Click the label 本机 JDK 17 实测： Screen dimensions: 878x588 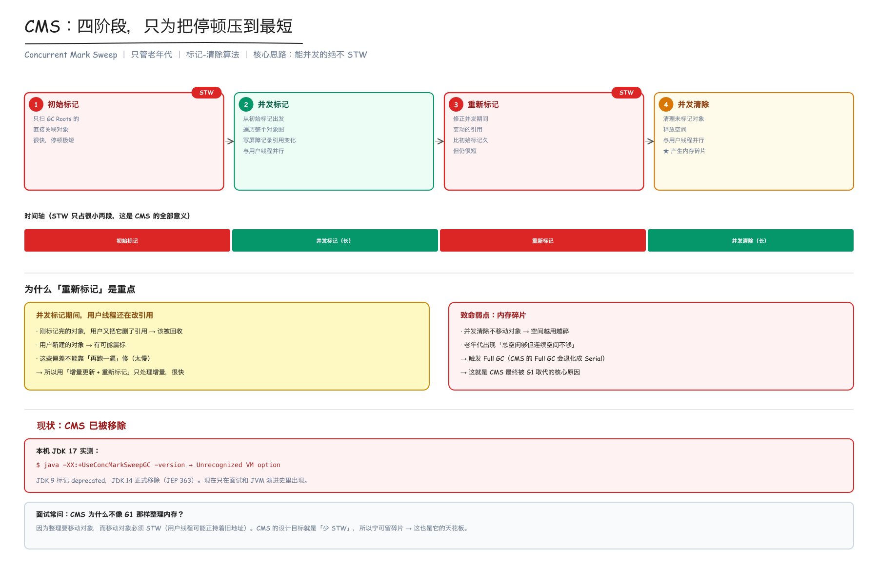[68, 451]
